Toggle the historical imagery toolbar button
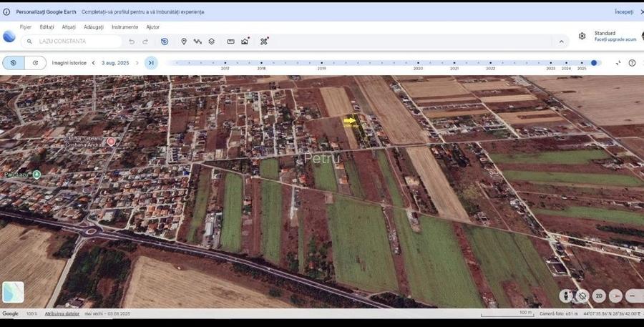The width and height of the screenshot is (644, 327). (x=165, y=42)
